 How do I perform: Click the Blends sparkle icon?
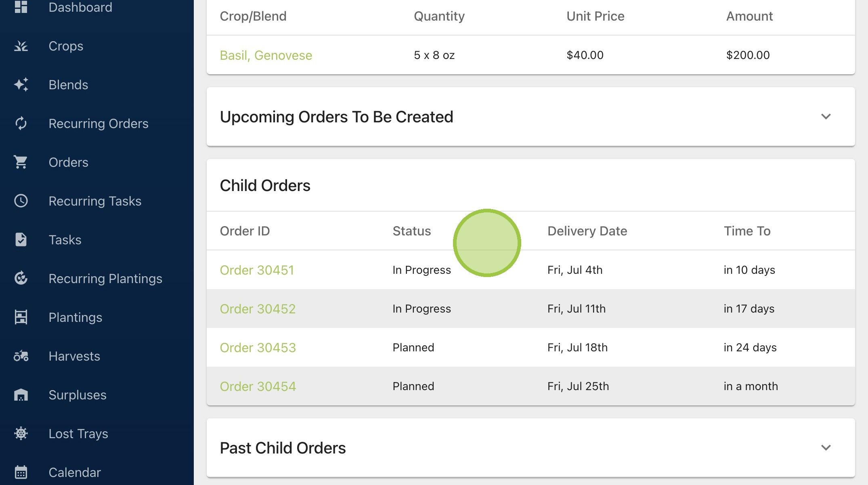click(21, 85)
